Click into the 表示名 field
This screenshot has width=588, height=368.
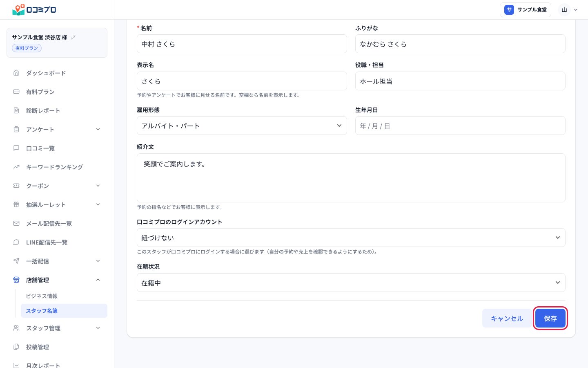[x=242, y=81]
